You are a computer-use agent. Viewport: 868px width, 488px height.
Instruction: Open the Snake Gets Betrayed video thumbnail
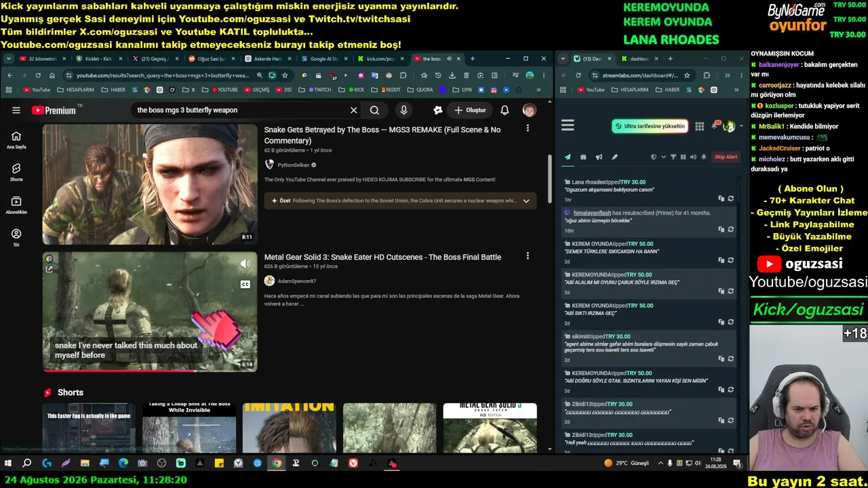coord(150,184)
